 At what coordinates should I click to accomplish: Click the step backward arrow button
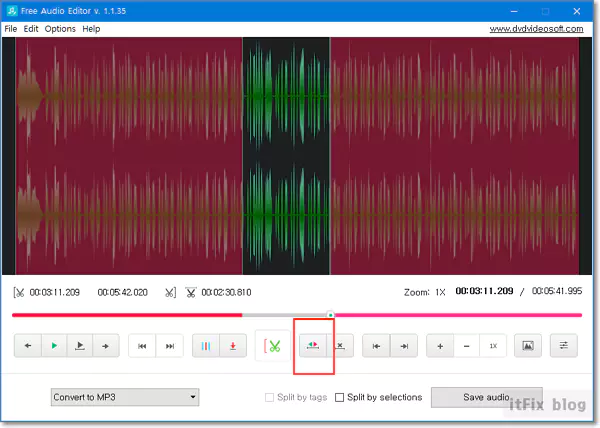pos(28,346)
